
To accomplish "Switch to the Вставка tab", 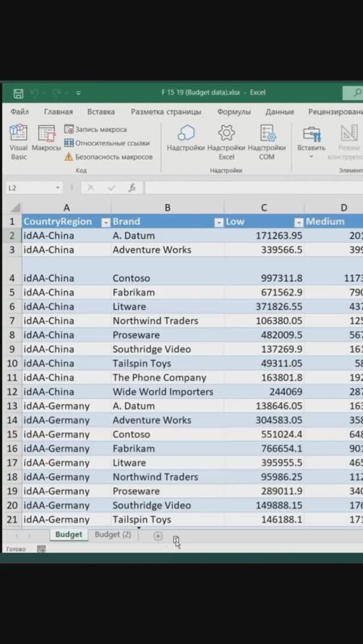I will [101, 112].
